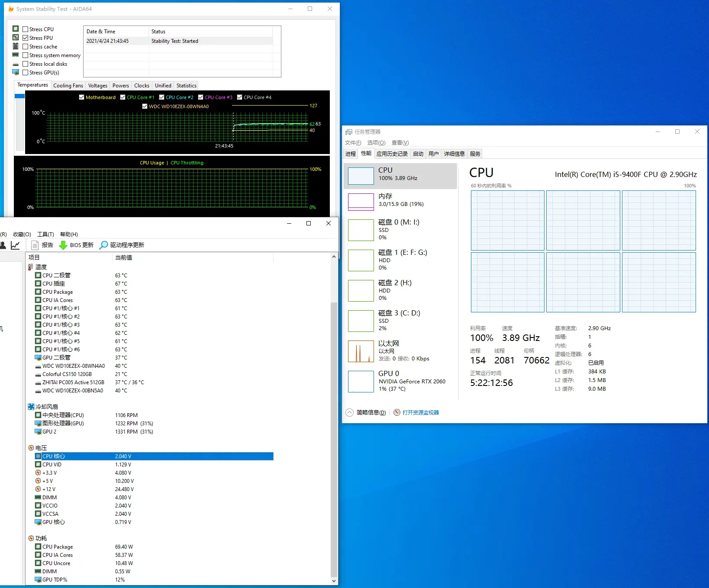Select the CPU 核心 2.040 V row
The width and height of the screenshot is (709, 588).
click(x=154, y=456)
